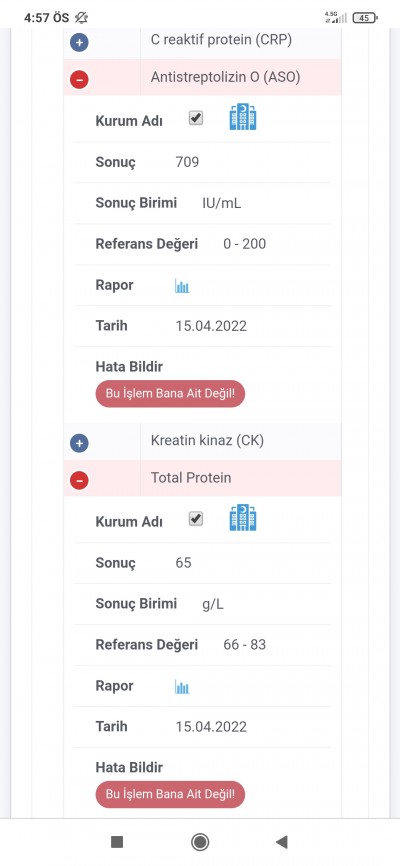400x866 pixels.
Task: Tap the ASO result value 709
Action: coord(187,162)
